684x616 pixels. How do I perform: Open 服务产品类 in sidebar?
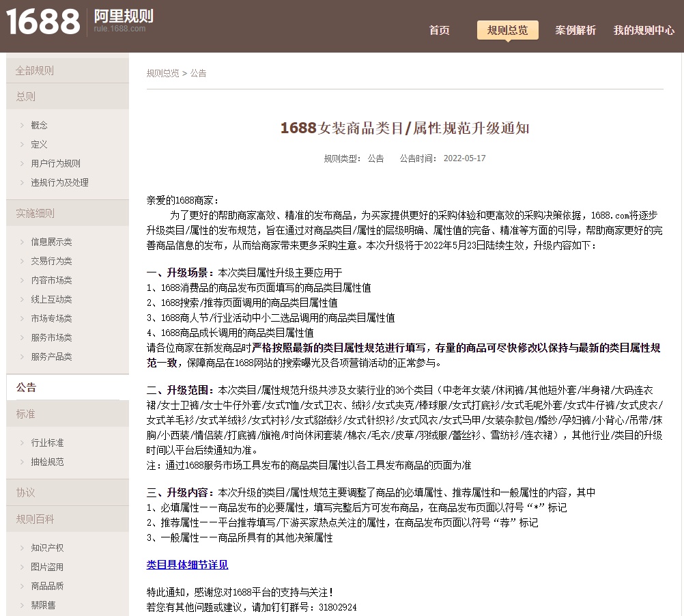pyautogui.click(x=51, y=357)
